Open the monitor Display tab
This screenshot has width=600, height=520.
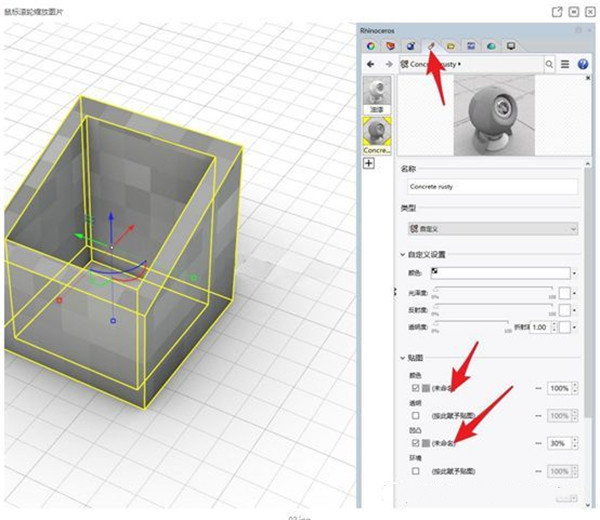511,46
